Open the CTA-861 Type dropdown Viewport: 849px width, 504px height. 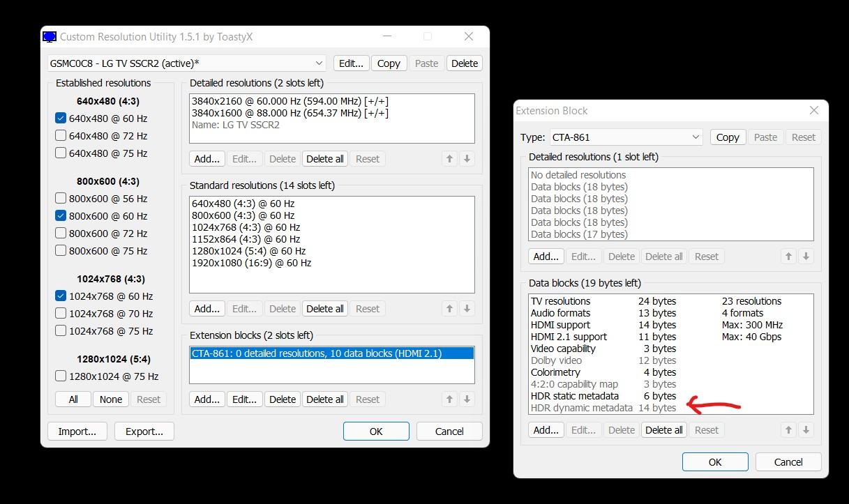click(x=626, y=137)
